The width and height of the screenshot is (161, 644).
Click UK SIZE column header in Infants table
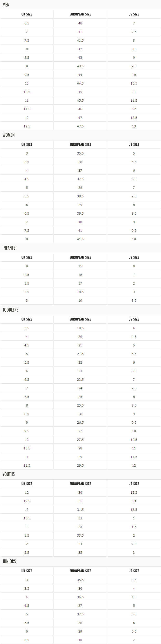pos(27,257)
